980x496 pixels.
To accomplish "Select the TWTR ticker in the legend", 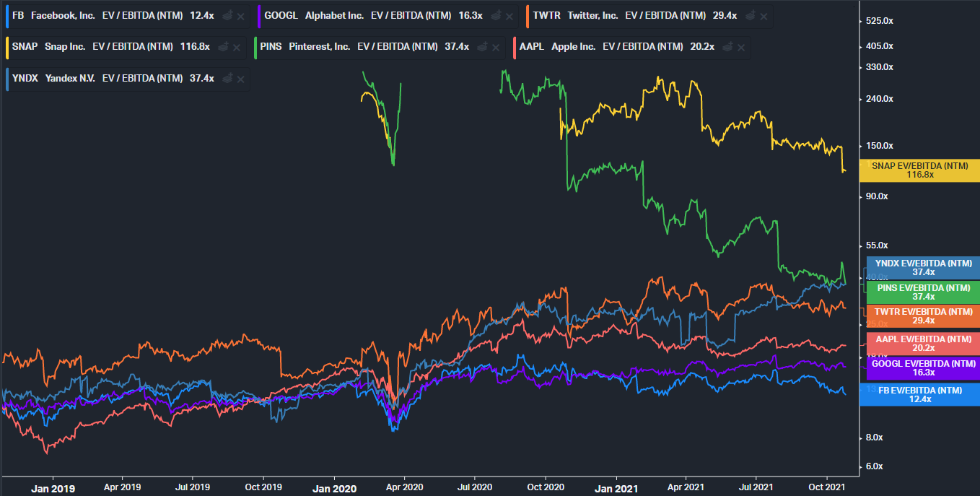I will point(546,15).
